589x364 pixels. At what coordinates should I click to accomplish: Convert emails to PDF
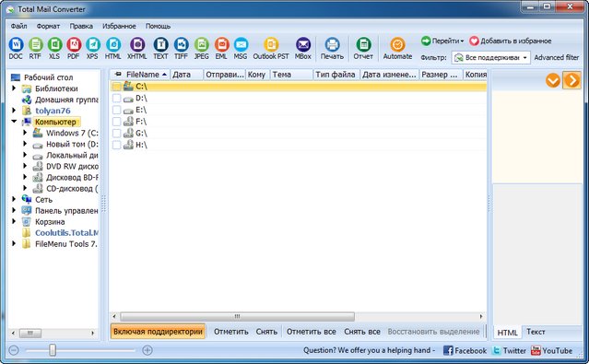pyautogui.click(x=74, y=49)
